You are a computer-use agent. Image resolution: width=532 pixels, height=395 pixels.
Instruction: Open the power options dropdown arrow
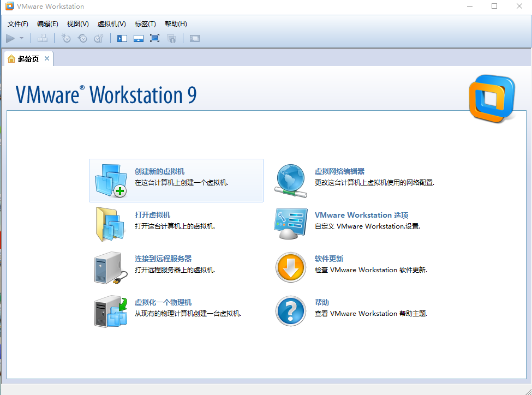pyautogui.click(x=22, y=38)
